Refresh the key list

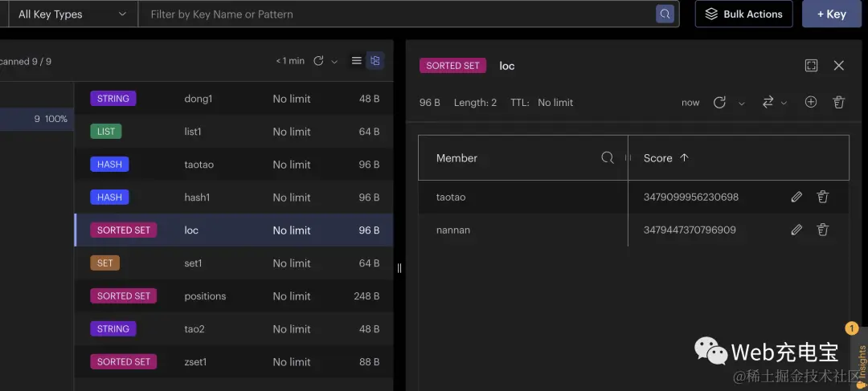tap(318, 61)
